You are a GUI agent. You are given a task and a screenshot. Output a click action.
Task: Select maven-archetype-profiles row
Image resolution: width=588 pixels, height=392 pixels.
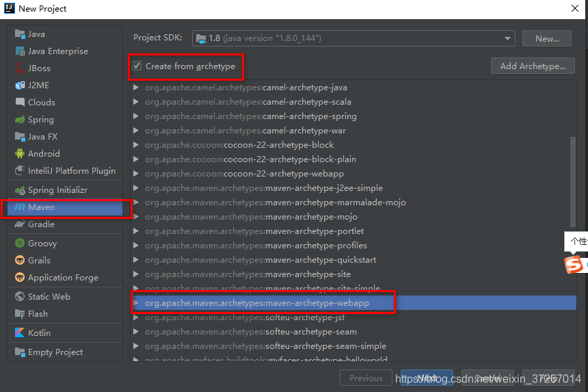pyautogui.click(x=353, y=246)
